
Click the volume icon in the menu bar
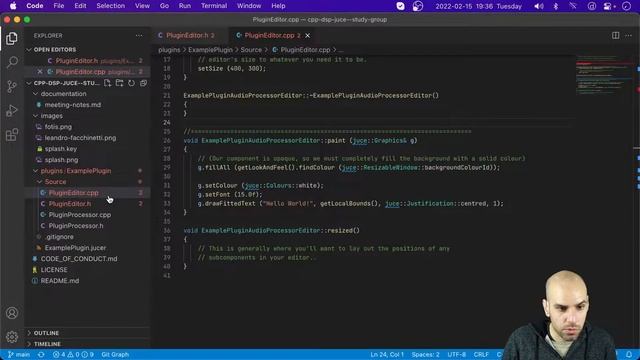click(539, 6)
